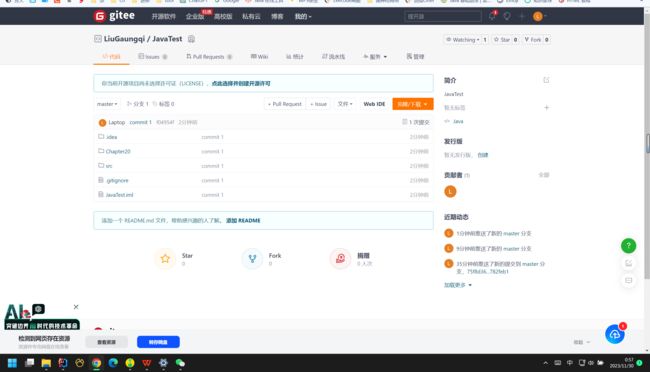Expand 加载更多 under recent activity
The width and height of the screenshot is (650, 372).
458,285
